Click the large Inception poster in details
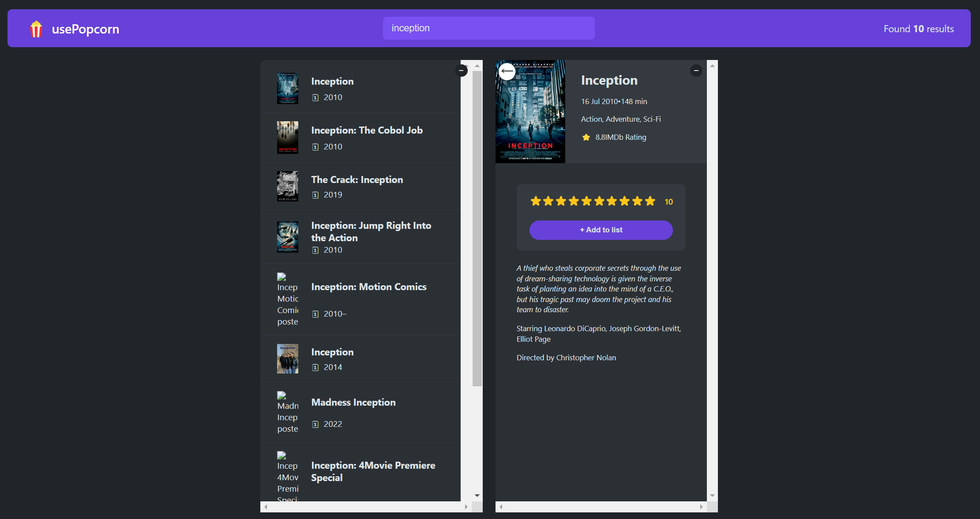980x519 pixels. coord(530,112)
